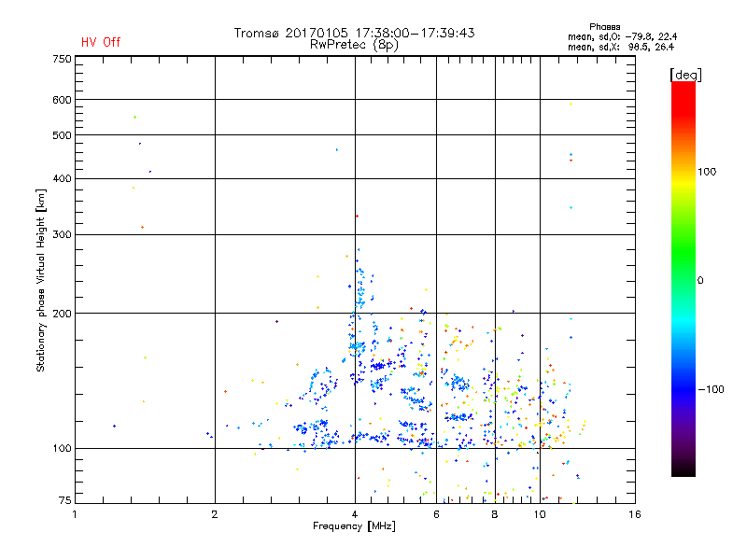Viewport: 747px width, 560px height.
Task: Click the 'Tromsø 20170105 17:38:00-17:39:43' title
Action: coord(354,33)
